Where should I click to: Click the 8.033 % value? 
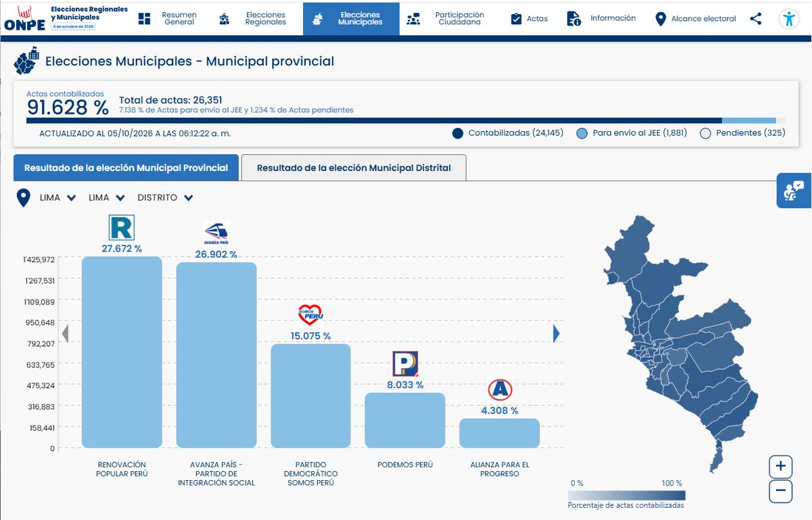pos(405,385)
